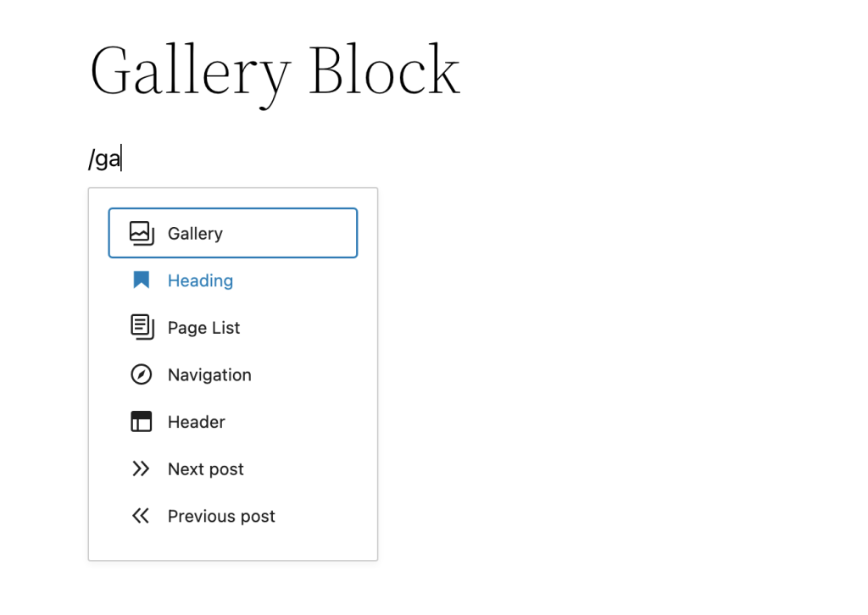This screenshot has width=868, height=615.
Task: Click the Next post double-arrow icon
Action: (x=141, y=468)
